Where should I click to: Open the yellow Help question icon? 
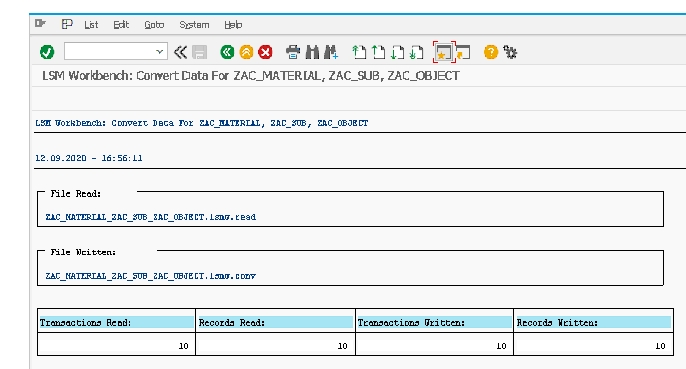coord(491,52)
